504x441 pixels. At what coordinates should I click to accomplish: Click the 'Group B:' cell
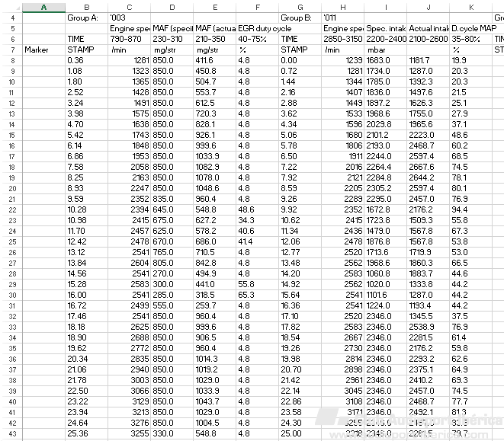tap(299, 17)
